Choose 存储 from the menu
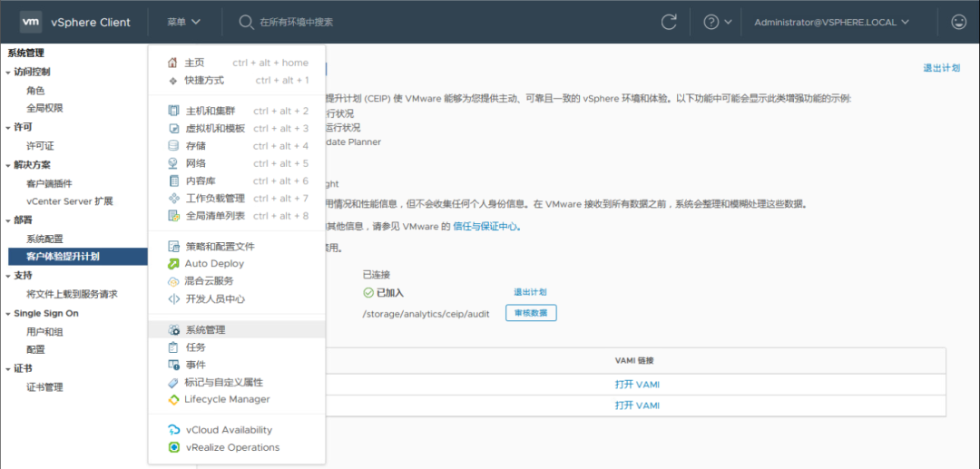The width and height of the screenshot is (980, 469). point(236,146)
